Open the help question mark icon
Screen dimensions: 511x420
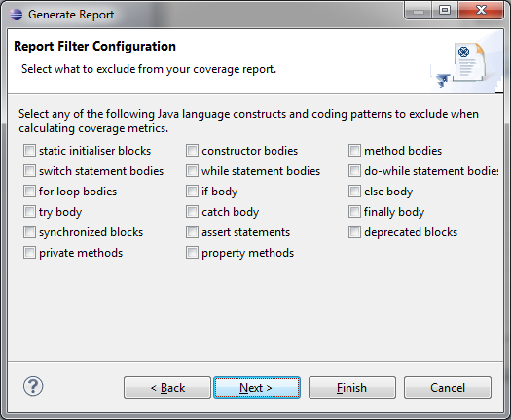33,387
